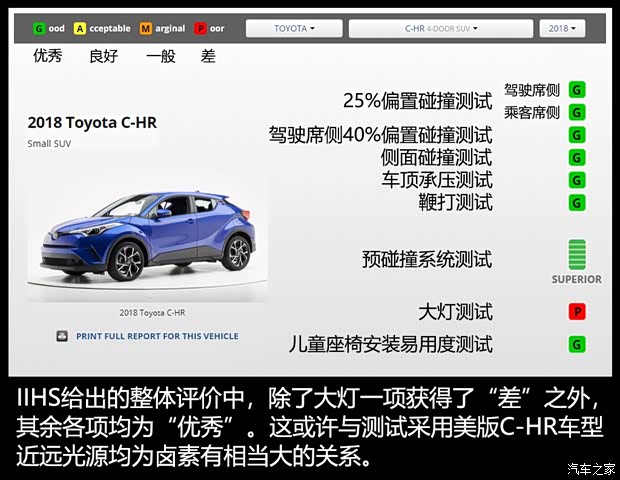Click the 差 translation label
Image resolution: width=620 pixels, height=480 pixels.
(x=208, y=56)
